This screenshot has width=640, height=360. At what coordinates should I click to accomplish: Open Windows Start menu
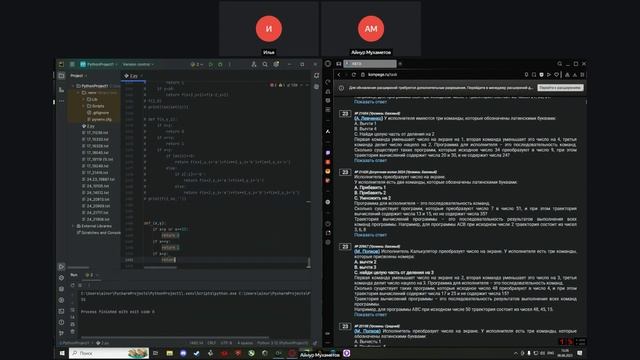[x=62, y=353]
